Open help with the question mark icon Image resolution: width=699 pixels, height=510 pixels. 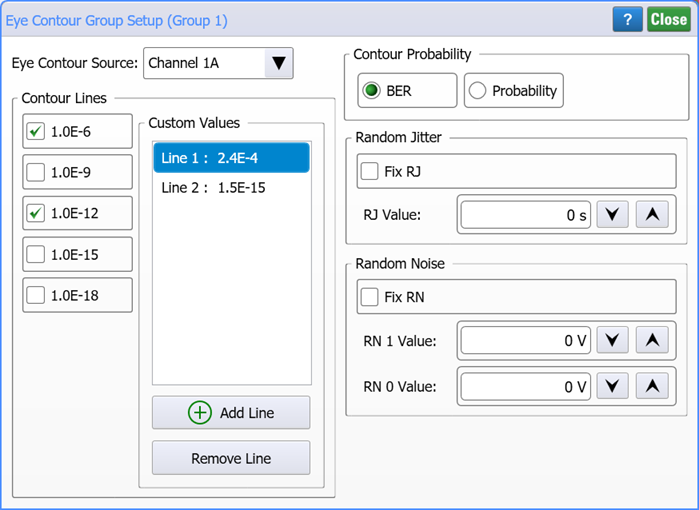point(627,19)
